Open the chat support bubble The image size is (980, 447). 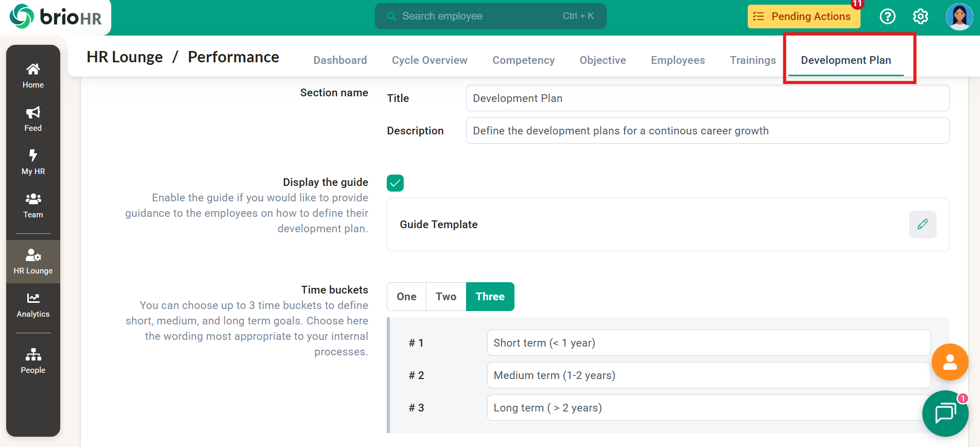click(x=945, y=413)
